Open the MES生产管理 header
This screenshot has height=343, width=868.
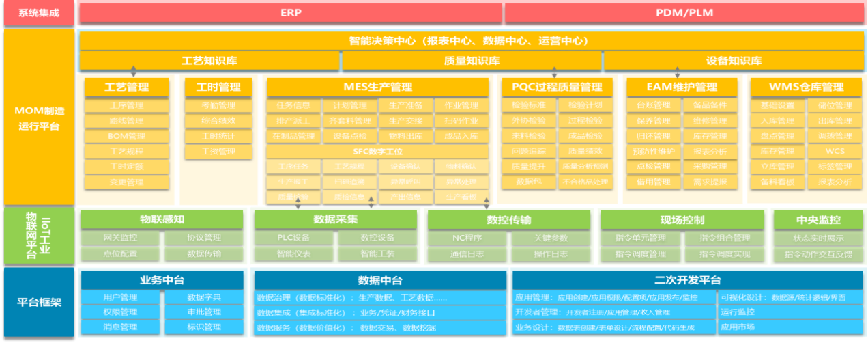377,87
